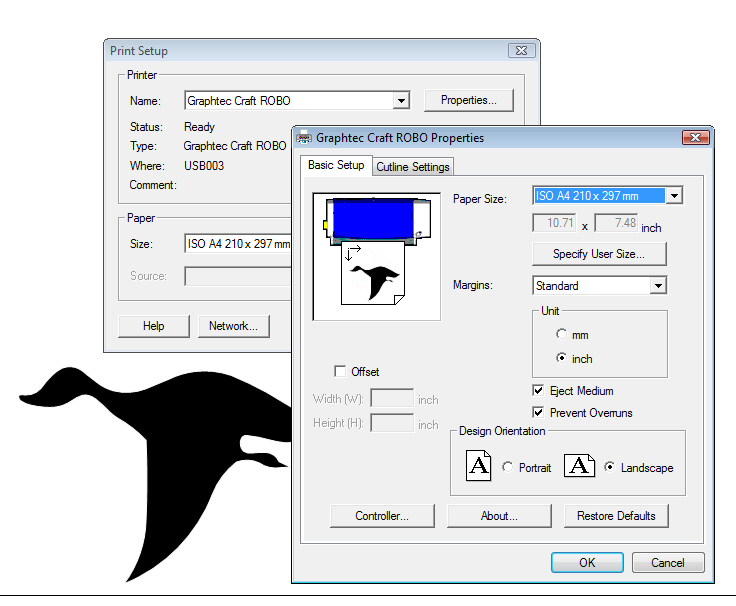Screen dimensions: 736x606
Task: Click Network button in Print Setup
Action: pos(233,326)
